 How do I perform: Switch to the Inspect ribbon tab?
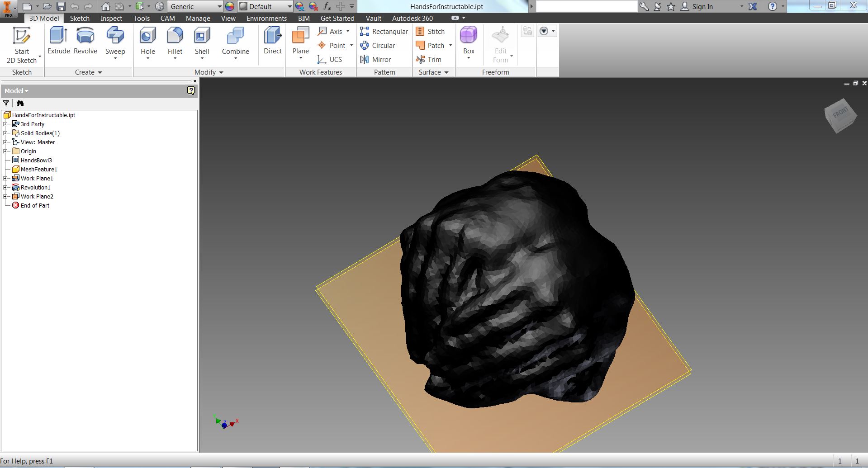(x=111, y=18)
